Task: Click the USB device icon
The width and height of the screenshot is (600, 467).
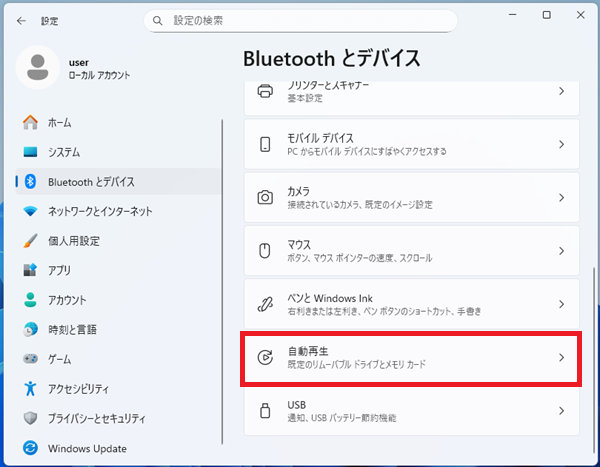Action: [265, 411]
